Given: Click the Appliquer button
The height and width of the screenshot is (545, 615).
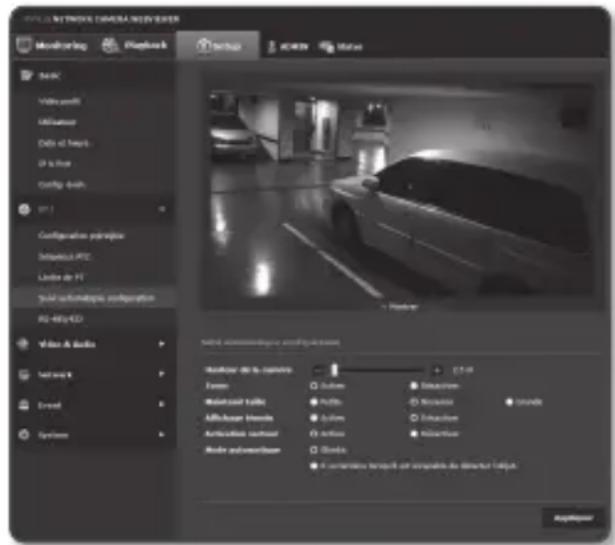Looking at the screenshot, I should pos(566,517).
